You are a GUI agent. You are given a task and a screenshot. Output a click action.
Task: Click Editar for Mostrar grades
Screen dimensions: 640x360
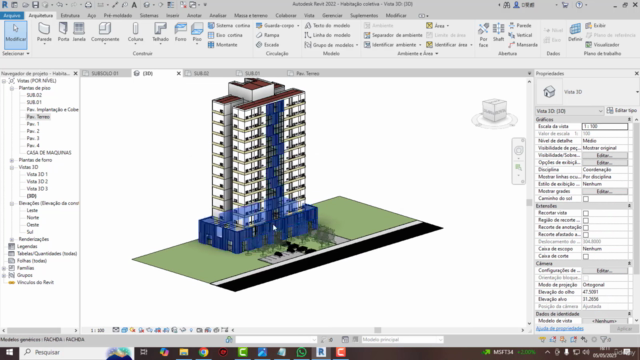(604, 191)
